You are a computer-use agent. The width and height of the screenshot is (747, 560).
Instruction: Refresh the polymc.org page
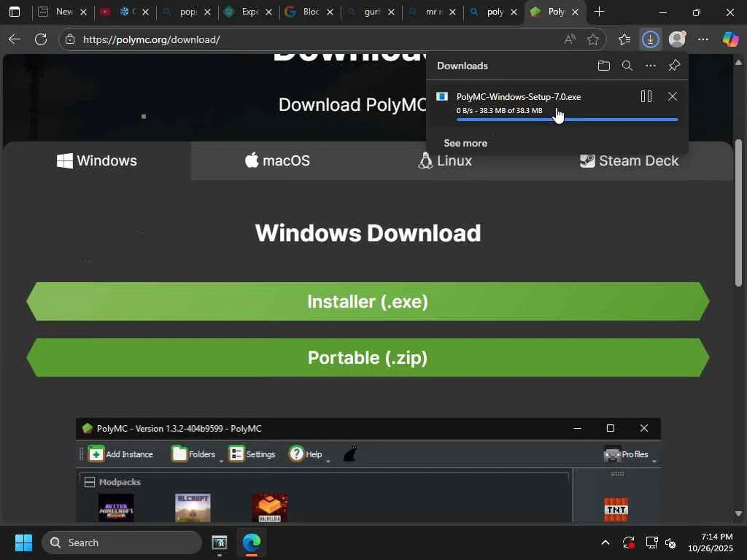point(41,39)
